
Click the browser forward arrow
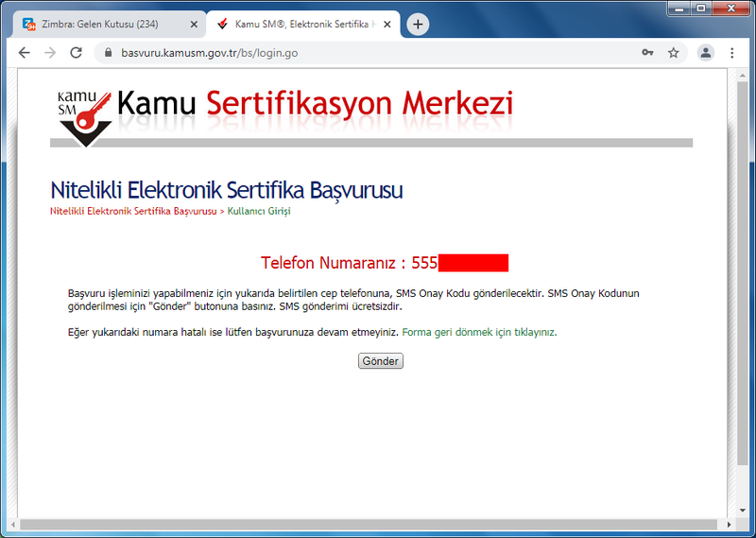coord(50,53)
